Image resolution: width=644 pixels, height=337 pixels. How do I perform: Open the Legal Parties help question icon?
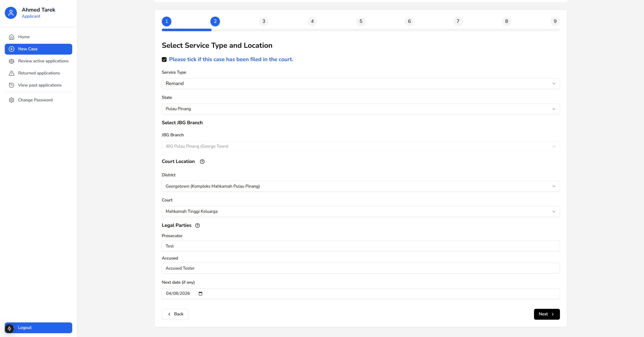(x=198, y=226)
